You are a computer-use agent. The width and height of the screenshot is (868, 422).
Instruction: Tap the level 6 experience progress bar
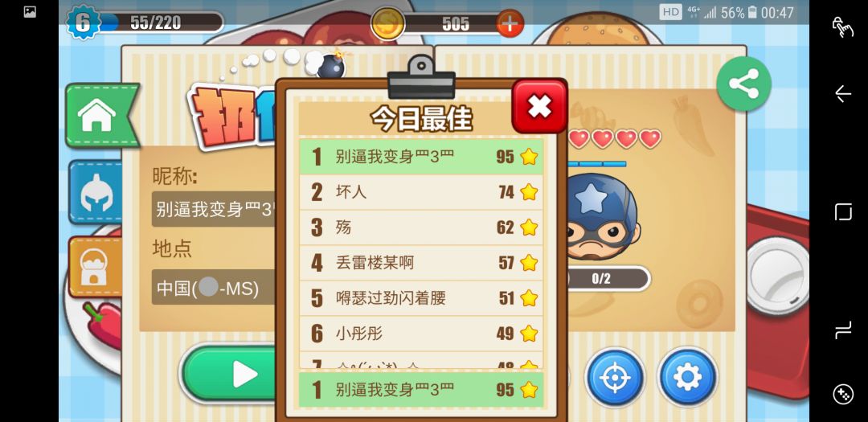pos(161,23)
